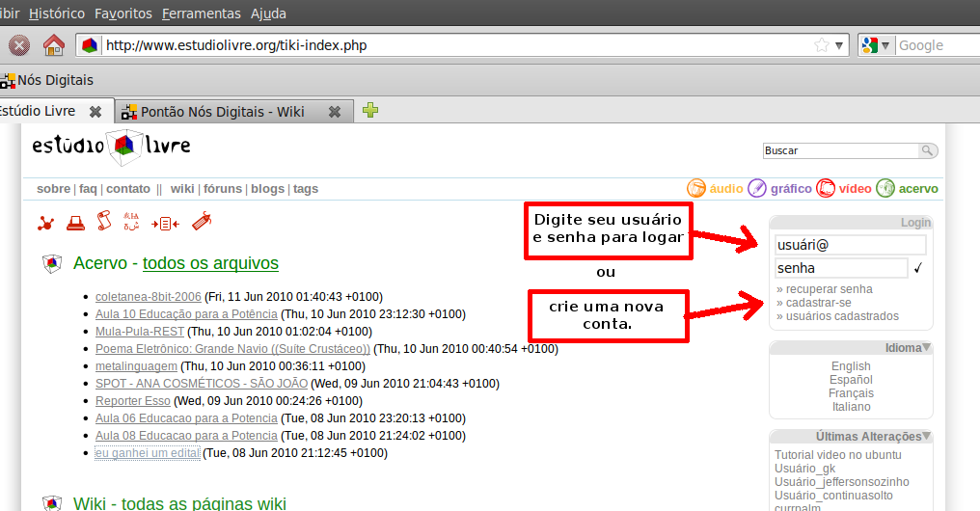
Task: Bookmark page with the star icon
Action: 821,45
